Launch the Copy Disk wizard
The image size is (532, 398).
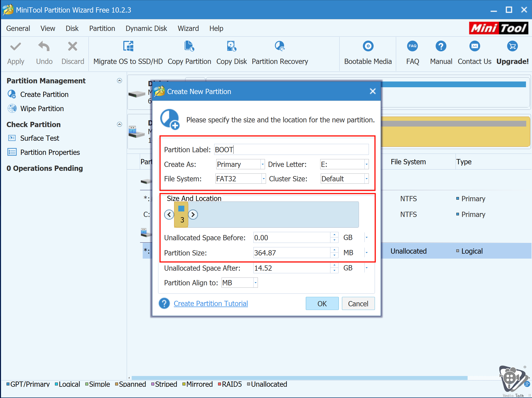click(x=231, y=53)
